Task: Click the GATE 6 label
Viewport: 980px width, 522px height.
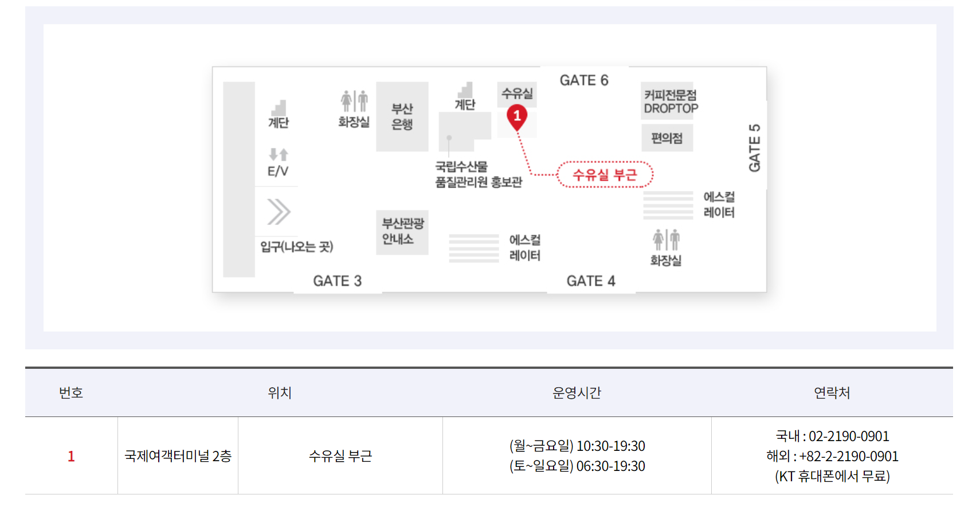Action: pyautogui.click(x=584, y=80)
